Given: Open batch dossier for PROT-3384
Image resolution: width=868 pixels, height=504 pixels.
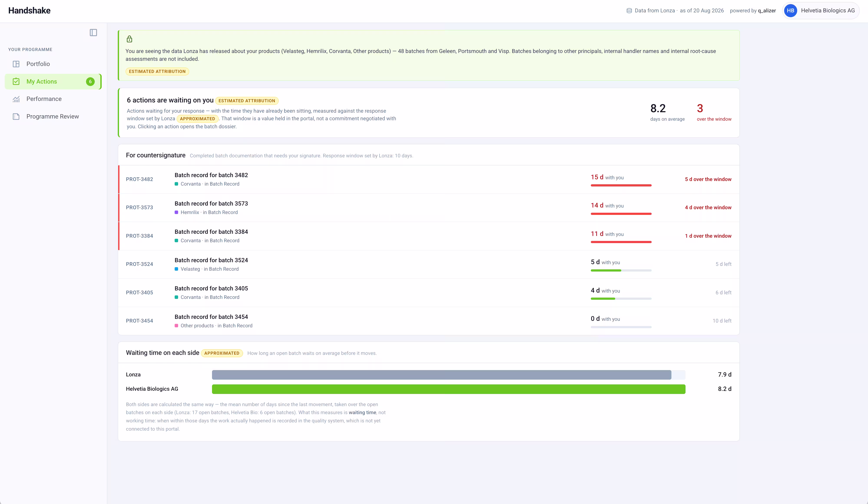Looking at the screenshot, I should [x=429, y=236].
